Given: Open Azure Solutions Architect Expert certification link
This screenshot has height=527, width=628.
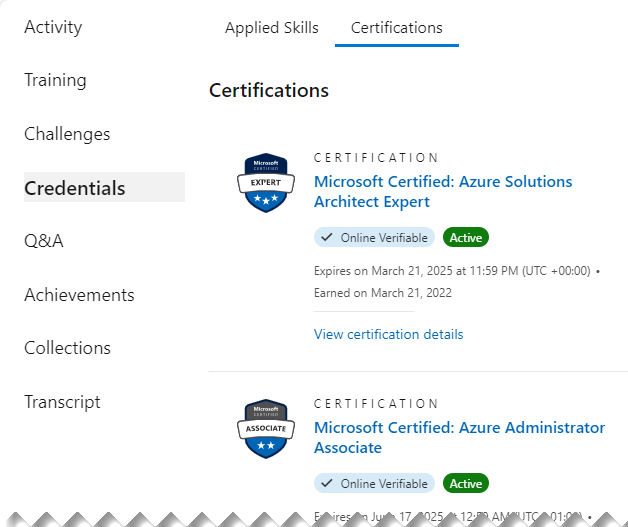Looking at the screenshot, I should [x=443, y=191].
